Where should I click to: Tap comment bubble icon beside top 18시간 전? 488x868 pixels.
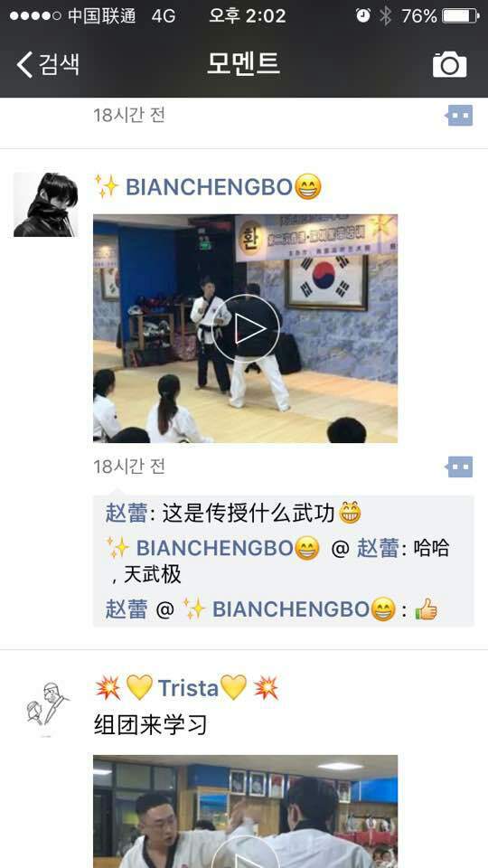[459, 115]
